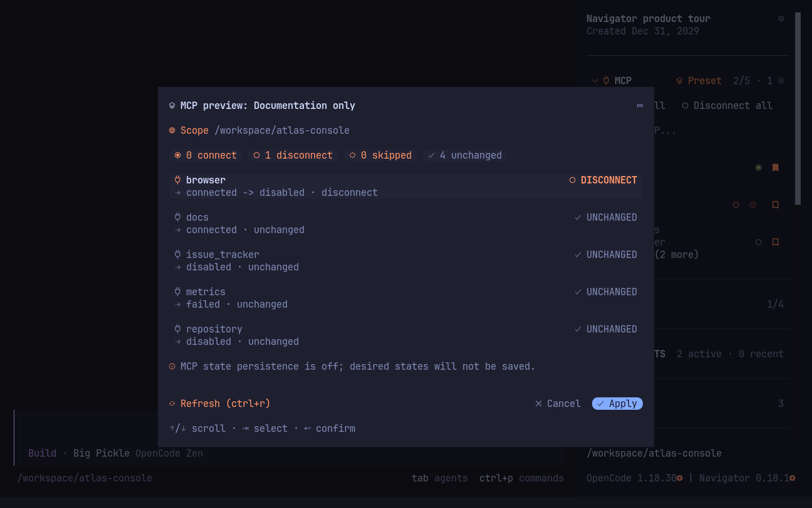Apply the Documentation only preset
The width and height of the screenshot is (812, 508).
617,404
